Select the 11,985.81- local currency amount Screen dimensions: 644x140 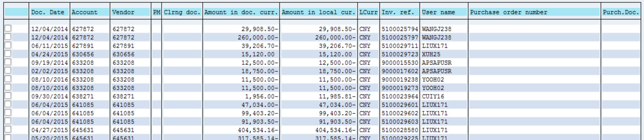[337, 96]
